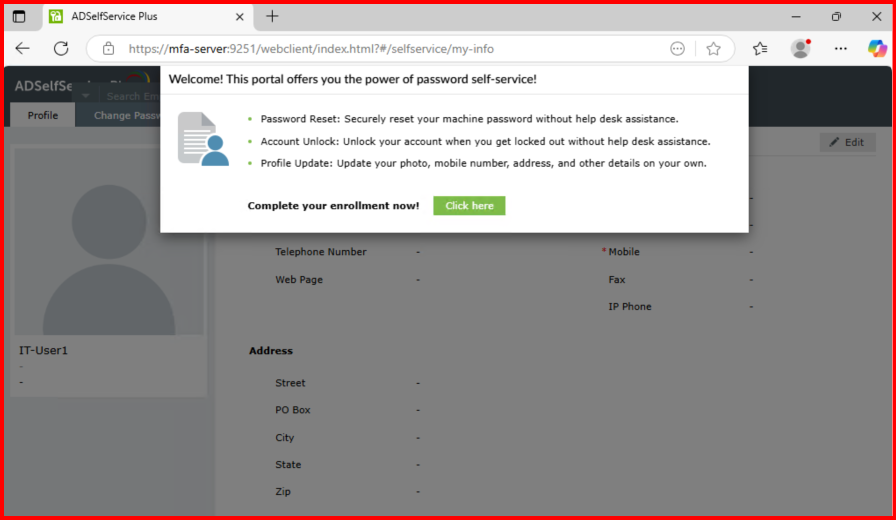Open the Favorites list icon

[x=760, y=48]
